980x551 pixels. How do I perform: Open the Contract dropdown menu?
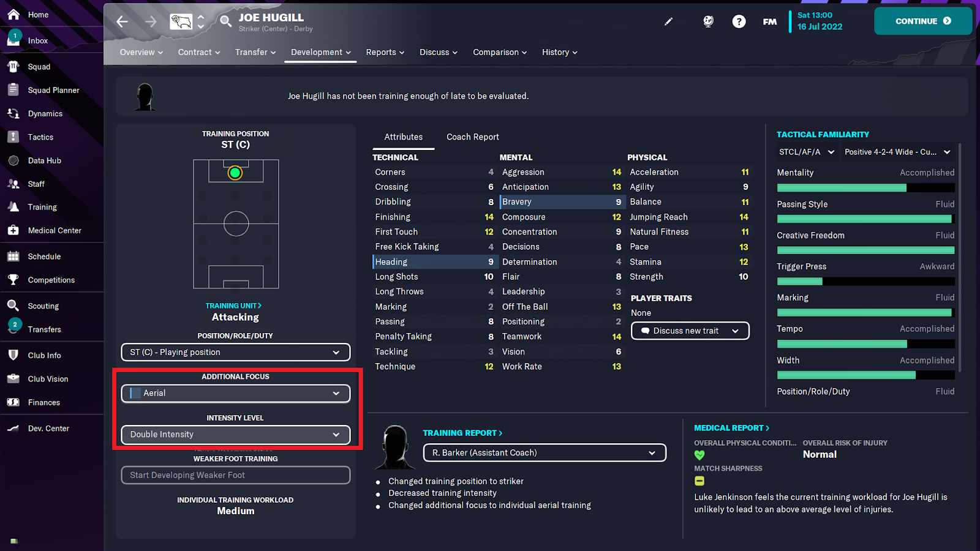(199, 52)
